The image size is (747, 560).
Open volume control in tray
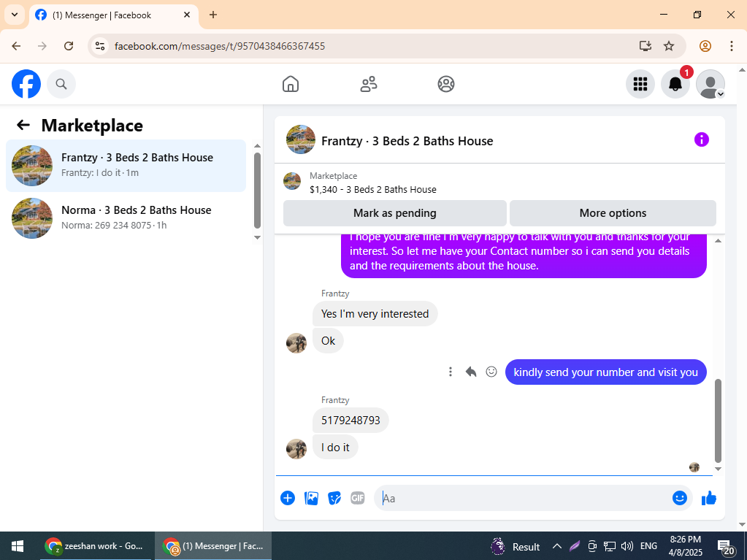click(627, 546)
